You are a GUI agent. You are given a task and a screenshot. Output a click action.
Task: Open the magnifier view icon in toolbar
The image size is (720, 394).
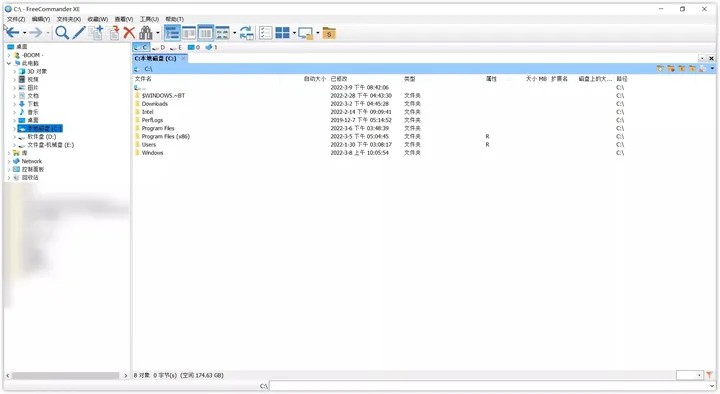point(62,33)
